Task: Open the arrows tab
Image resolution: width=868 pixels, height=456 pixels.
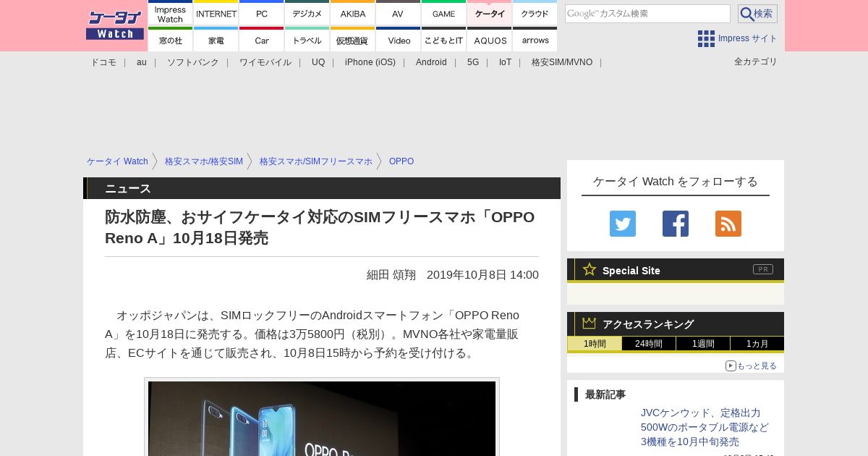Action: pyautogui.click(x=535, y=40)
